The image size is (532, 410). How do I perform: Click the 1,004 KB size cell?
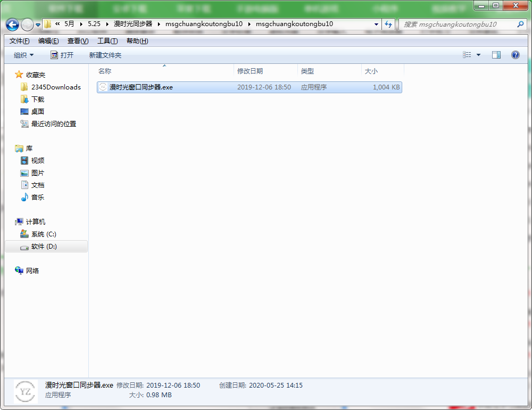pyautogui.click(x=386, y=87)
